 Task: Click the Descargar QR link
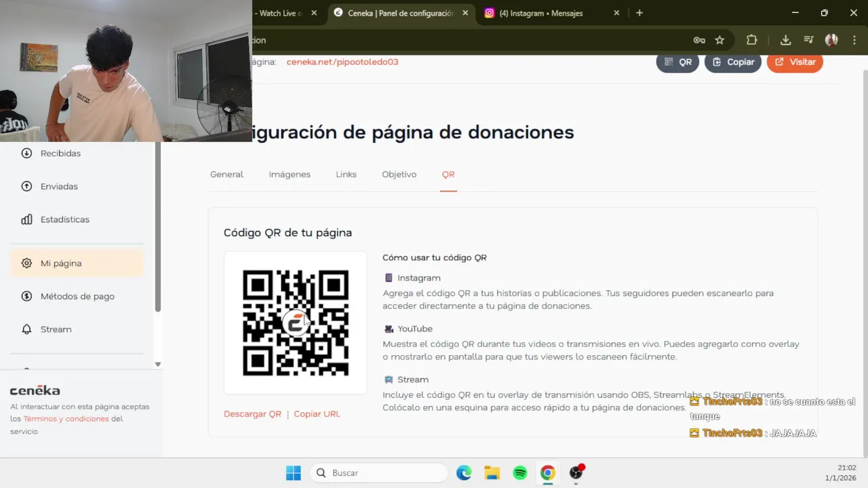coord(252,414)
